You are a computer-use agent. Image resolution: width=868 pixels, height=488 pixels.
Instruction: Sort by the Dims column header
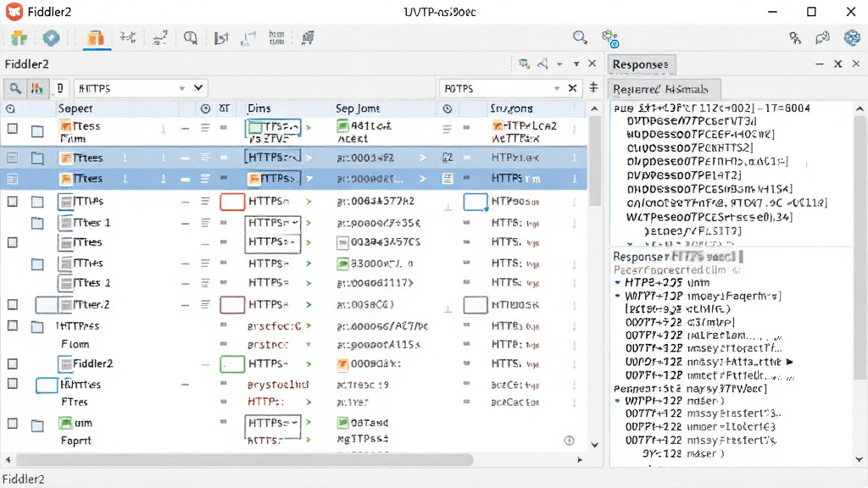pyautogui.click(x=259, y=108)
